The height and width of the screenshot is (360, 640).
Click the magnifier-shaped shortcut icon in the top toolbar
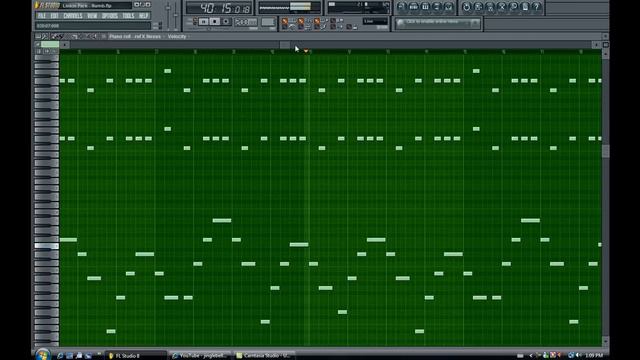[x=513, y=7]
